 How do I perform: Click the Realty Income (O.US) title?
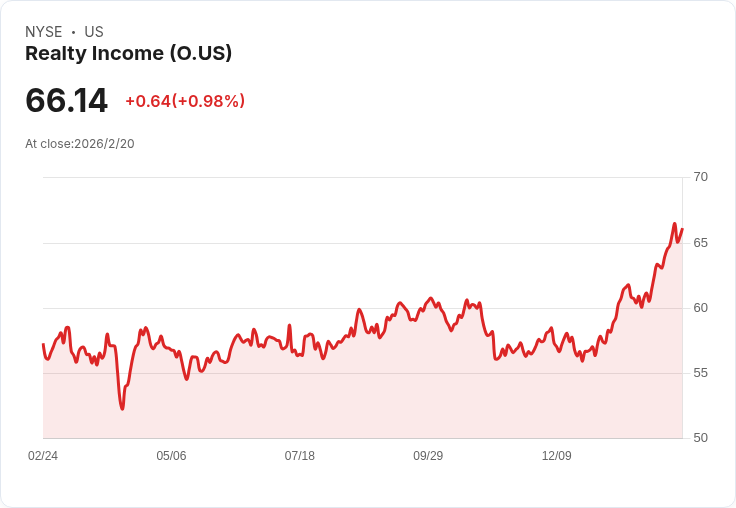tap(128, 53)
